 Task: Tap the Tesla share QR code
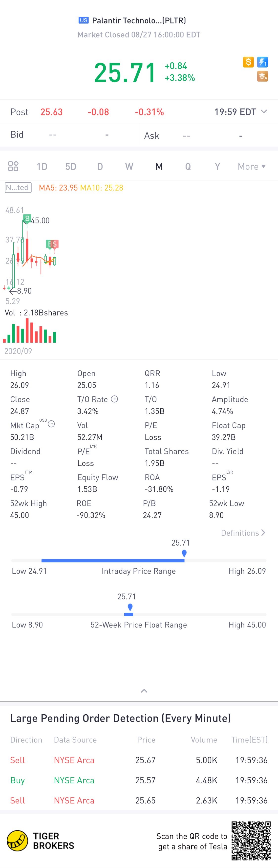pos(251,841)
